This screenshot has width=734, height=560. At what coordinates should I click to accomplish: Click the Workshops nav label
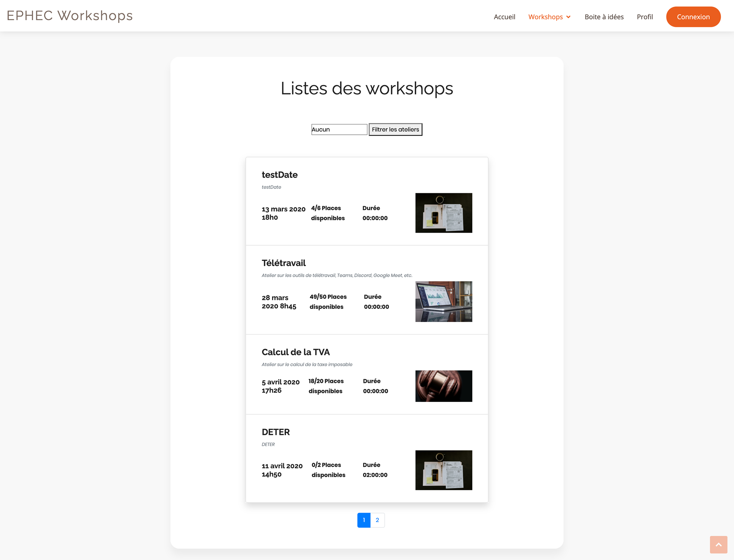[545, 17]
